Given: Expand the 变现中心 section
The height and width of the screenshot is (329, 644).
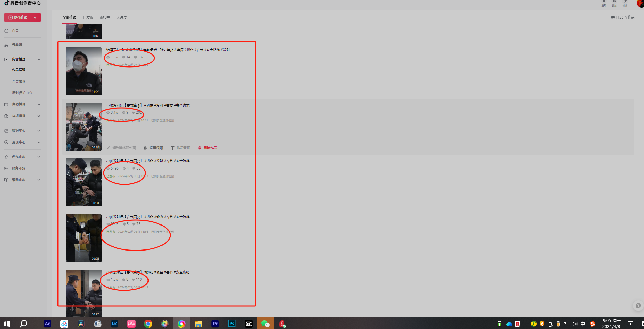Looking at the screenshot, I should [39, 142].
